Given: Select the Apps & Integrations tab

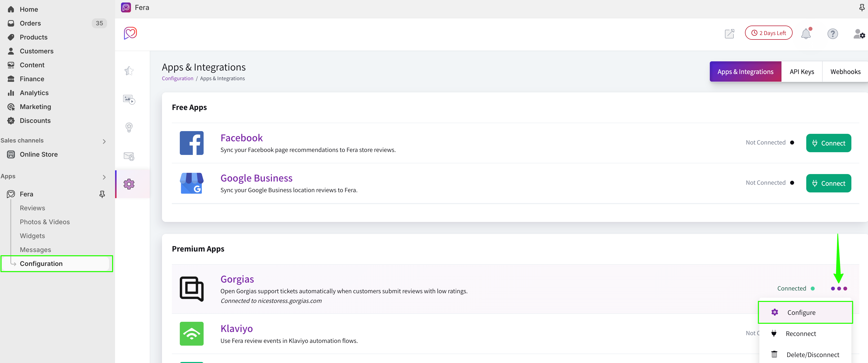Looking at the screenshot, I should pos(745,72).
